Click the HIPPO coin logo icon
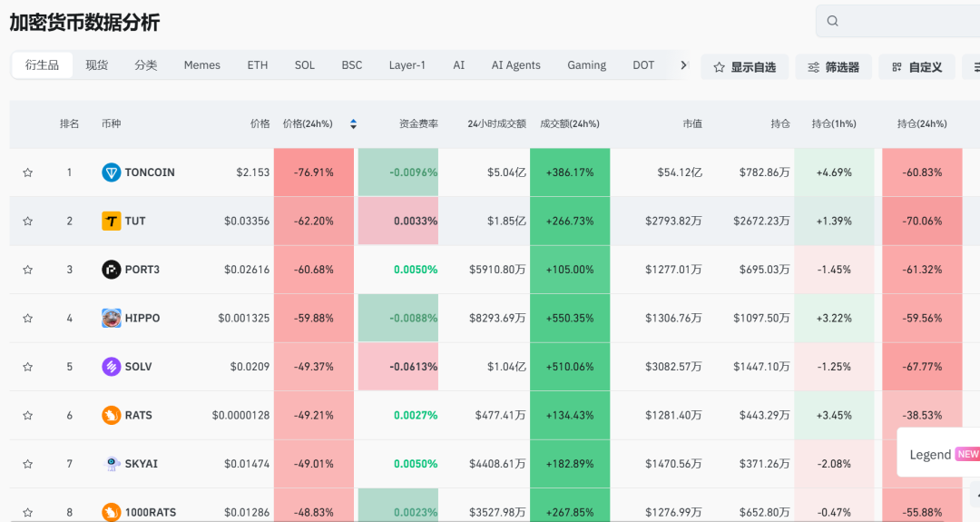The image size is (980, 522). click(x=111, y=318)
